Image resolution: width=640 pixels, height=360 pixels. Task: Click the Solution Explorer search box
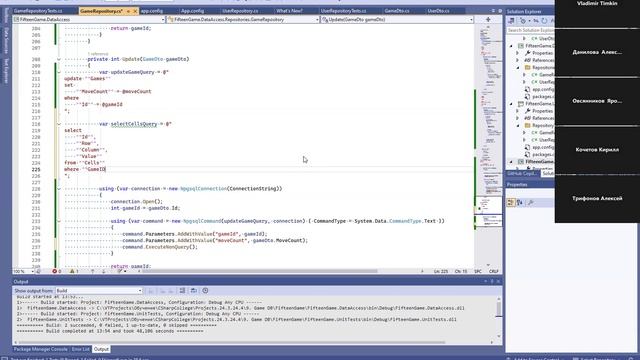(531, 30)
